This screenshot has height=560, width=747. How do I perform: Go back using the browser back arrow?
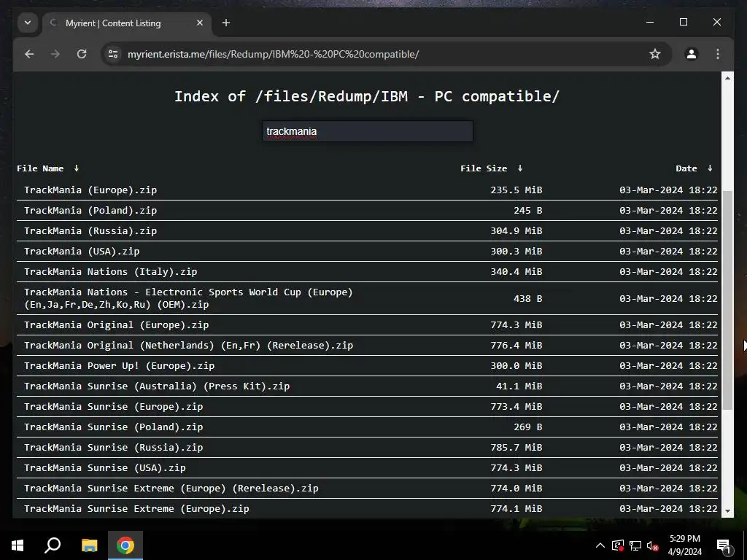29,54
